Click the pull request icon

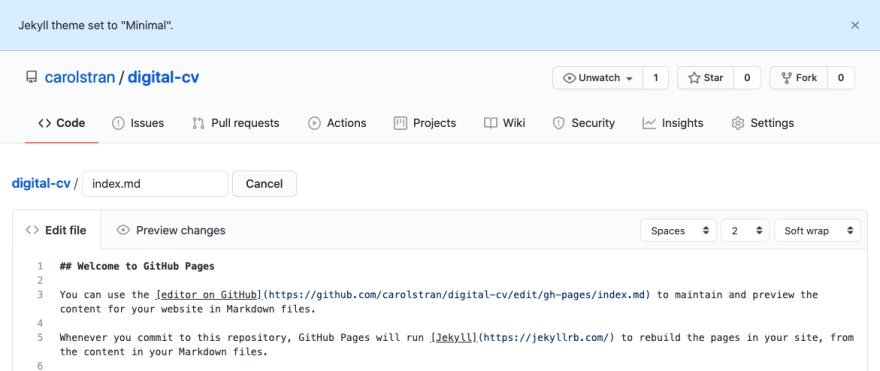pyautogui.click(x=198, y=123)
